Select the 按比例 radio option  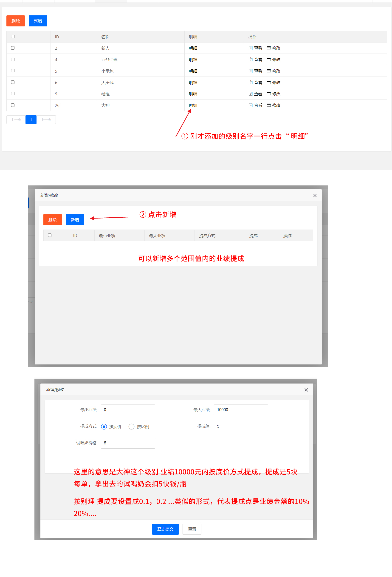[x=132, y=426]
